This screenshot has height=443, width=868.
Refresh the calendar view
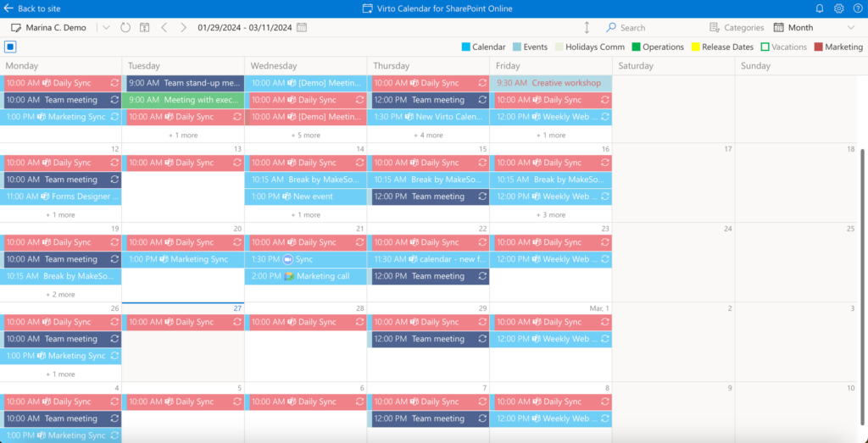125,28
